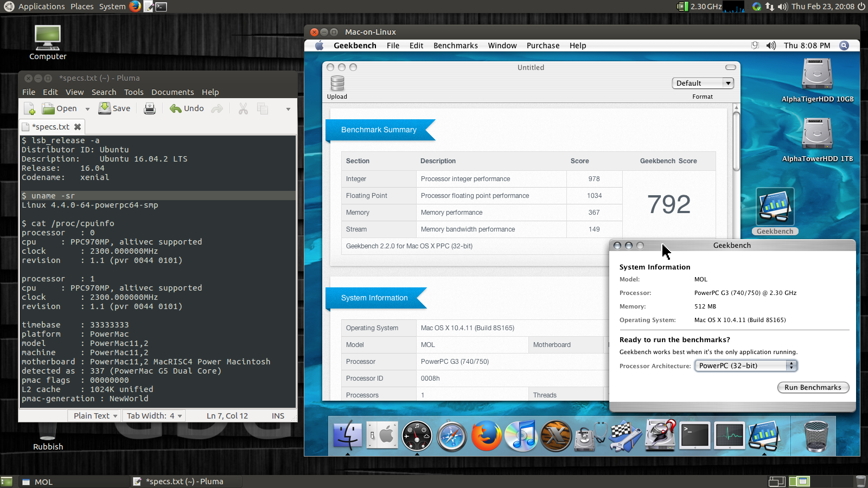Viewport: 868px width, 488px height.
Task: Open Purchase menu in Geekbench
Action: point(543,46)
